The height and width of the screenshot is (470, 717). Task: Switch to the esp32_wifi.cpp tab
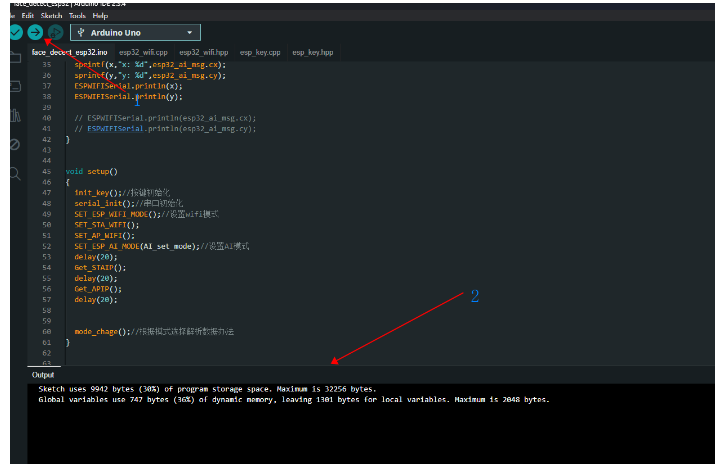[143, 53]
